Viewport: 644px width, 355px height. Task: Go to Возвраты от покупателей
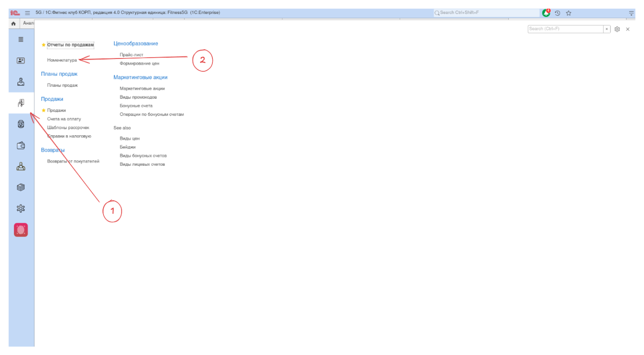click(73, 161)
